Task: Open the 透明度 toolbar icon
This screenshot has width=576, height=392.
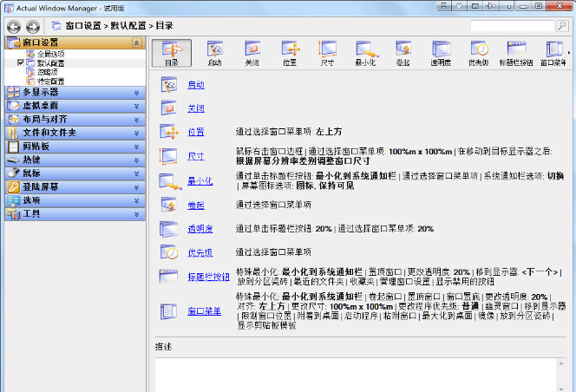Action: point(441,53)
